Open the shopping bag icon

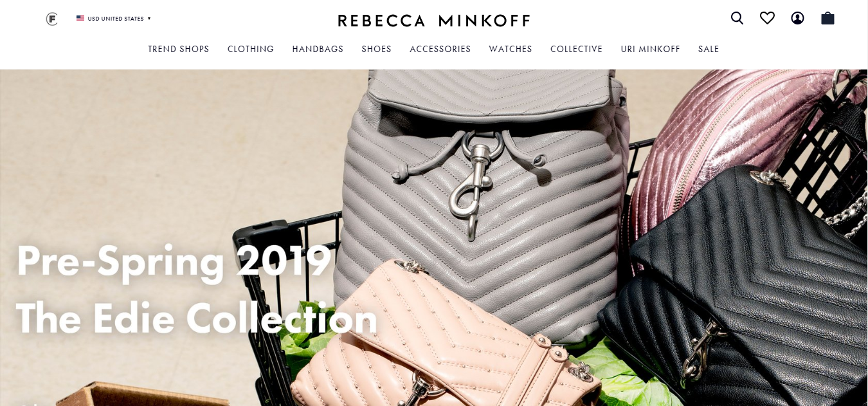[x=827, y=18]
